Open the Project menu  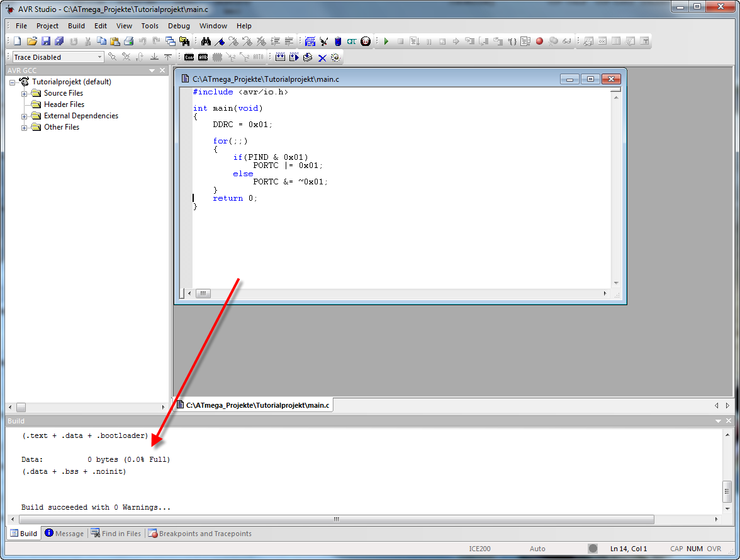point(47,26)
